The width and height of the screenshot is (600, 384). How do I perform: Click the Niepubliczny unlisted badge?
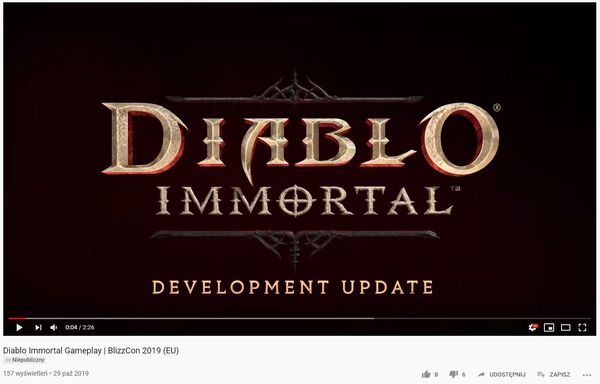point(25,360)
